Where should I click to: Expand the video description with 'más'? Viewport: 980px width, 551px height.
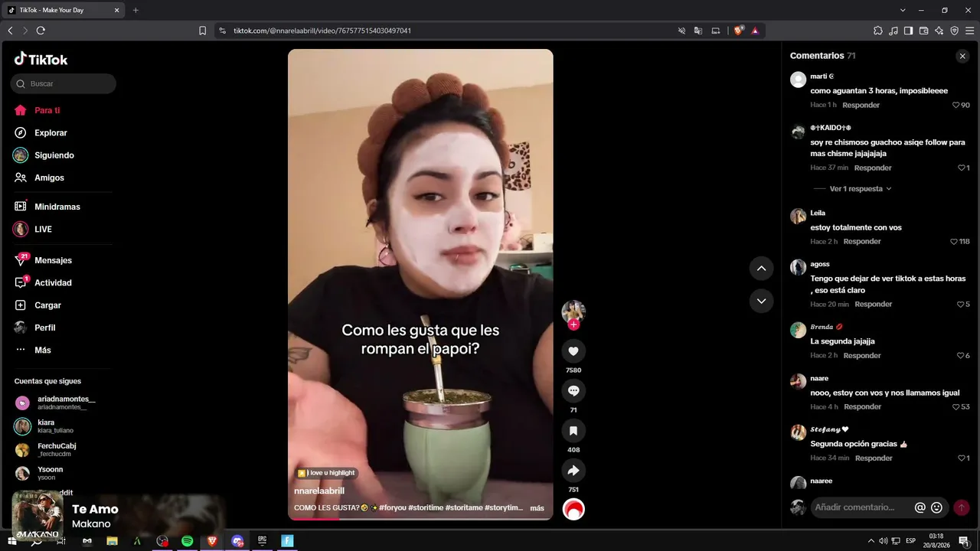[x=537, y=508]
